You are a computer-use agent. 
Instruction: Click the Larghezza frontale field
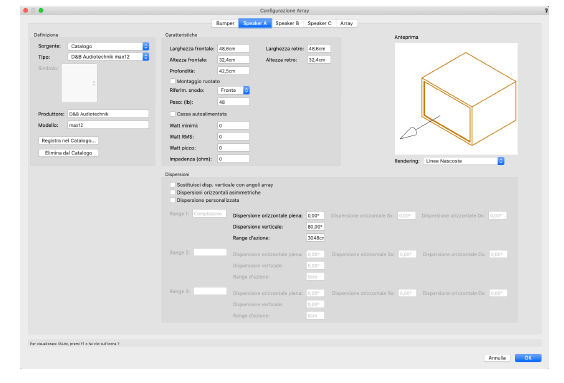233,49
